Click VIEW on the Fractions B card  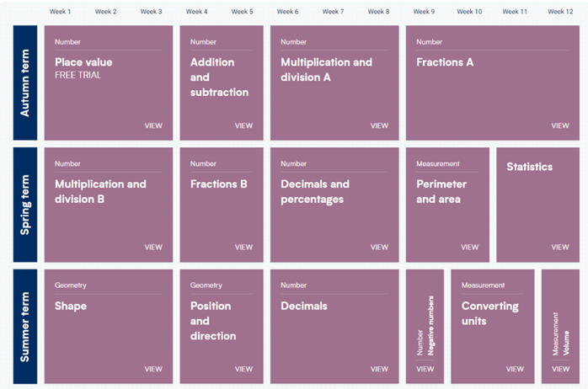coord(243,248)
